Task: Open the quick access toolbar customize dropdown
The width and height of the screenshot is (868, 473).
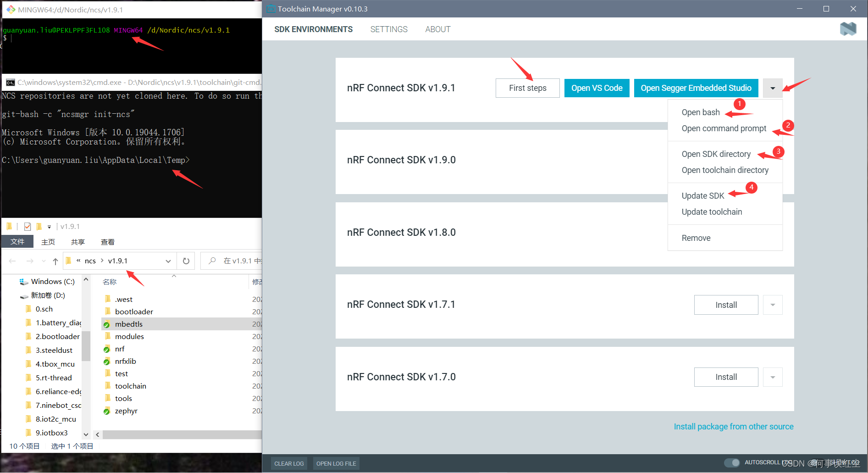Action: pos(49,227)
